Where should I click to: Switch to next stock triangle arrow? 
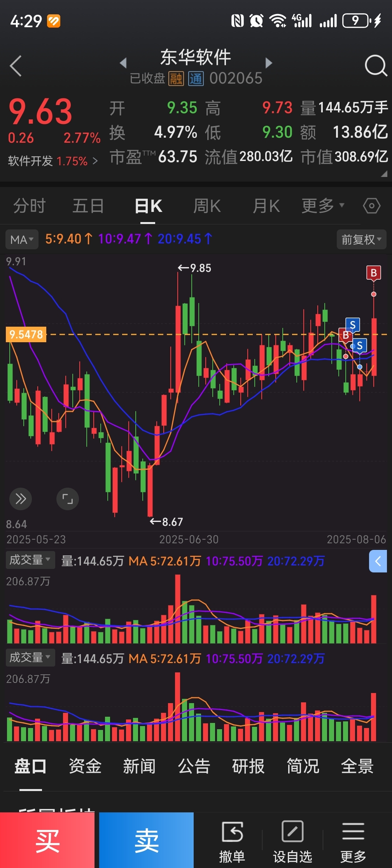(268, 63)
